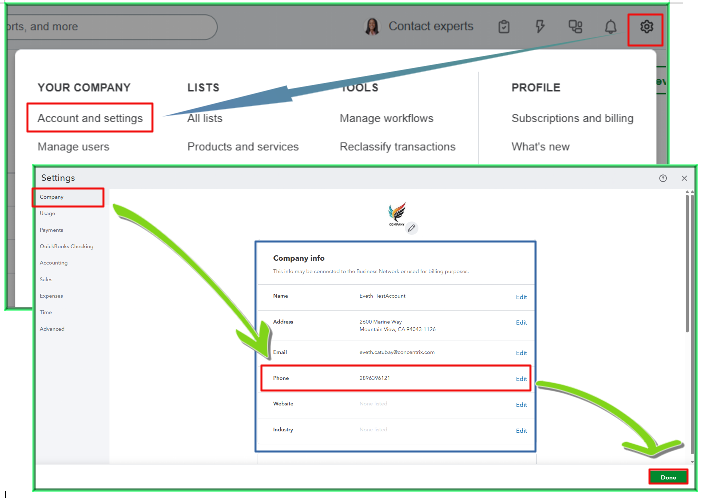701x498 pixels.
Task: Click Edit link in the Website row
Action: [521, 405]
